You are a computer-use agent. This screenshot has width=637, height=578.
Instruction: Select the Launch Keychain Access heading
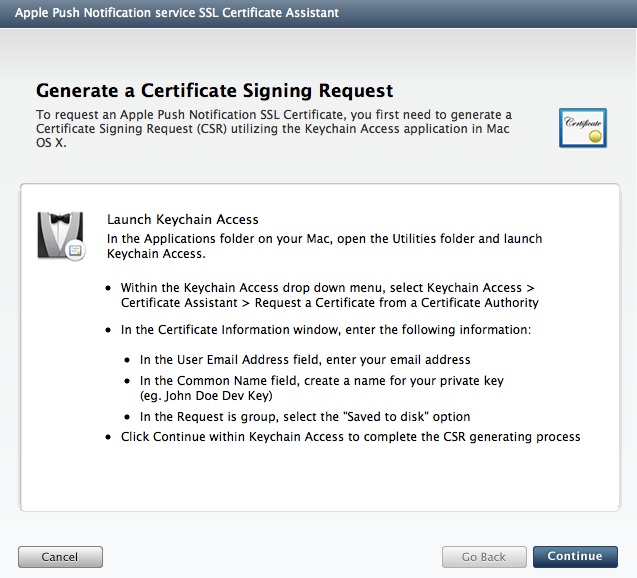tap(182, 220)
